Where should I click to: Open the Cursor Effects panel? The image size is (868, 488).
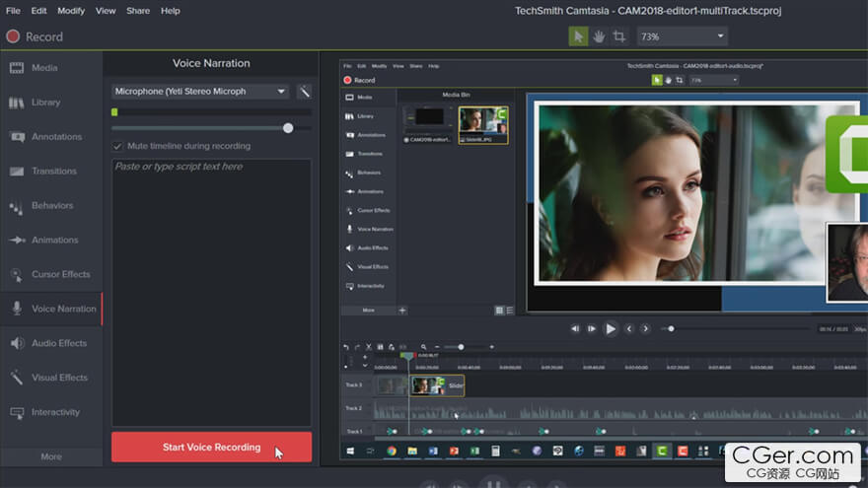[51, 274]
